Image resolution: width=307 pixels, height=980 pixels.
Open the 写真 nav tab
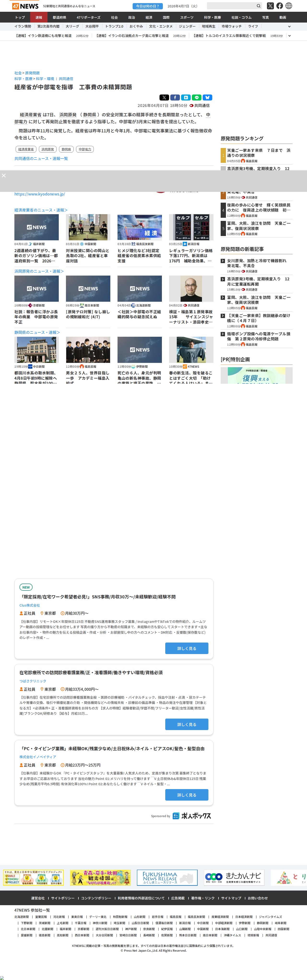point(265,18)
